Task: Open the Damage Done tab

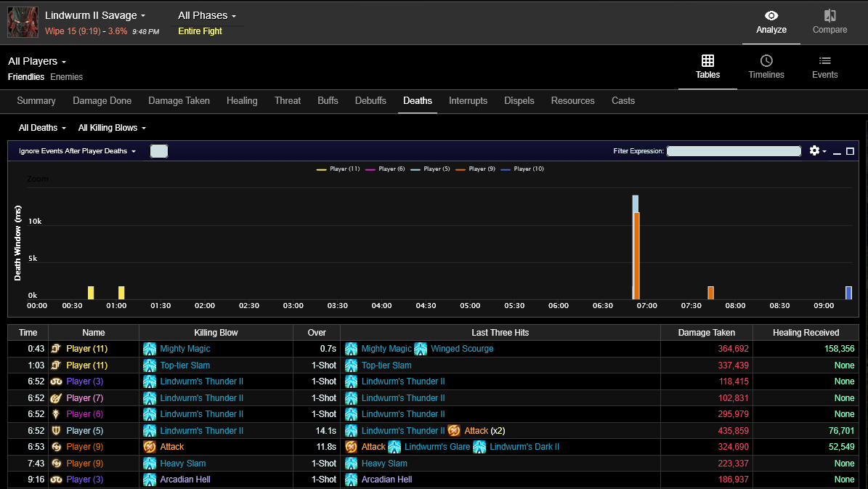Action: [x=102, y=101]
